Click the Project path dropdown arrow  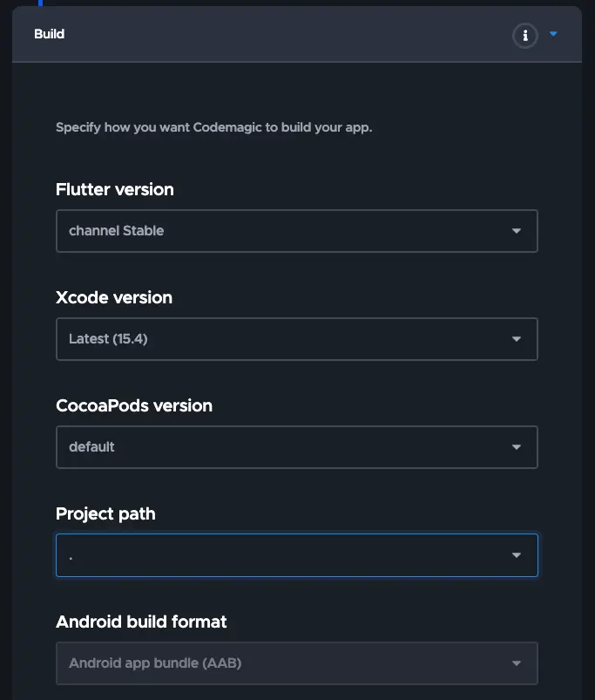(517, 554)
